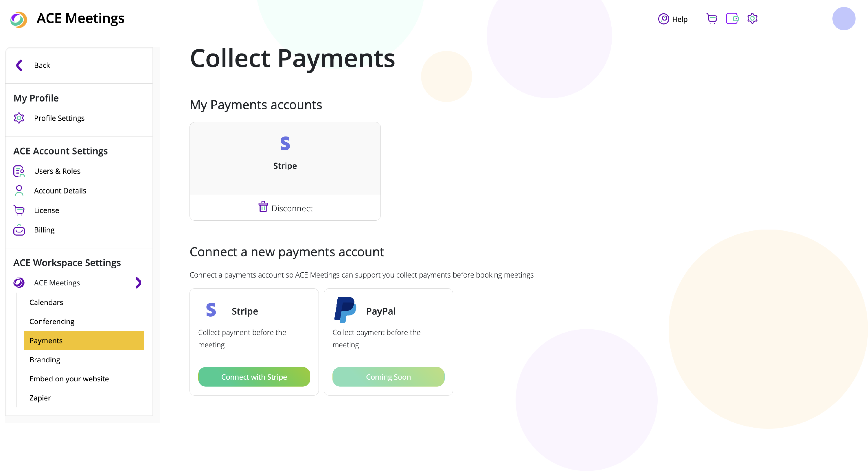The height and width of the screenshot is (471, 868).
Task: Open Profile Settings link
Action: click(59, 118)
